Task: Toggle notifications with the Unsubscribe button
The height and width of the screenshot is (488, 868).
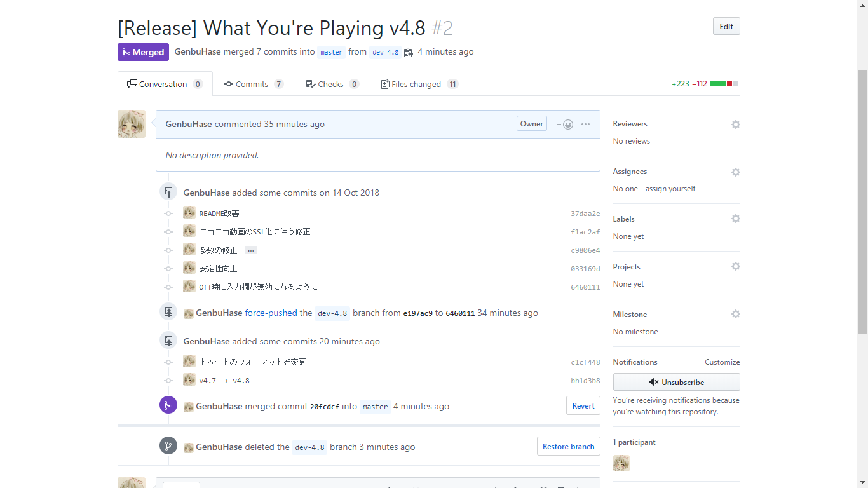Action: (x=676, y=382)
